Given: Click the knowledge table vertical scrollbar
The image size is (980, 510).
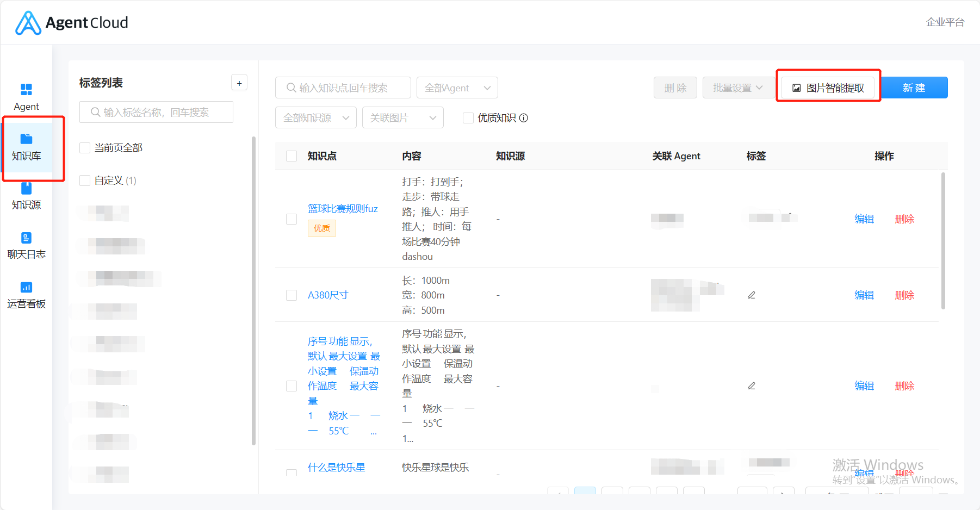Looking at the screenshot, I should [943, 241].
